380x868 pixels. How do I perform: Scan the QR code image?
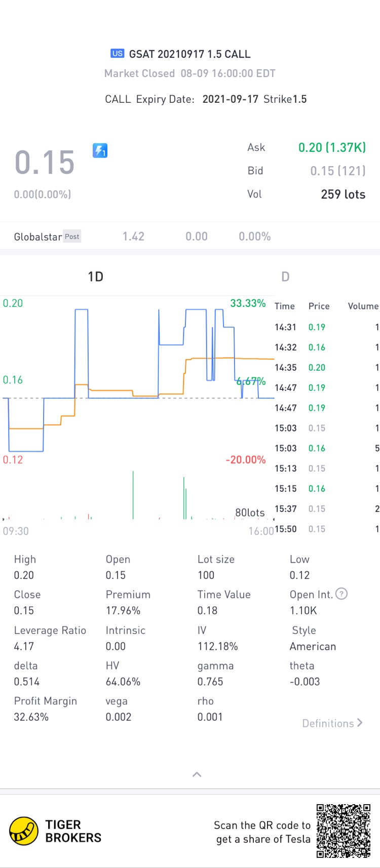pos(344,831)
